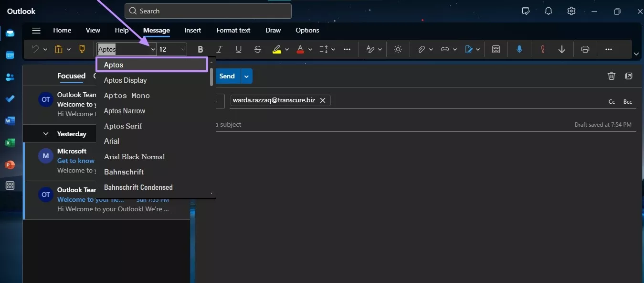This screenshot has height=283, width=644.
Task: Open the Draw tab
Action: (273, 30)
